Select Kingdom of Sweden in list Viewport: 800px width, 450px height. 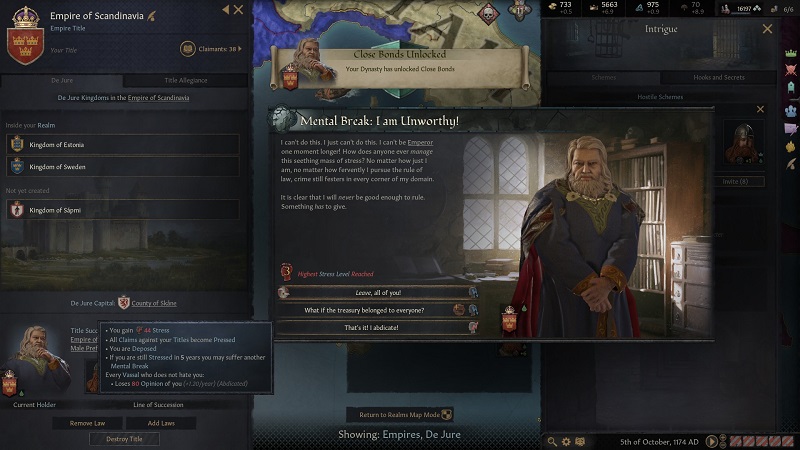click(122, 167)
